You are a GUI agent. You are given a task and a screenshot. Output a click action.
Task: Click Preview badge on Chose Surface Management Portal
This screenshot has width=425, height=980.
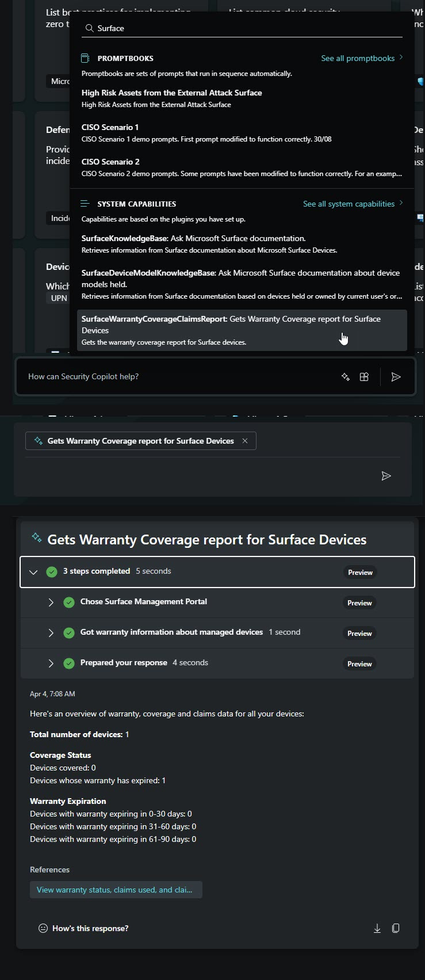359,603
